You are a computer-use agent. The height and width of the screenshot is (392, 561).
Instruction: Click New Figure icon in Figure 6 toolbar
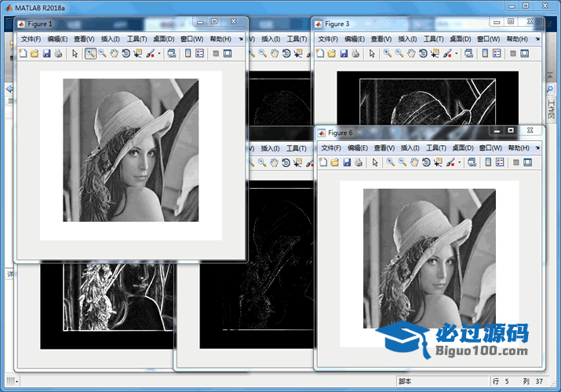(323, 162)
